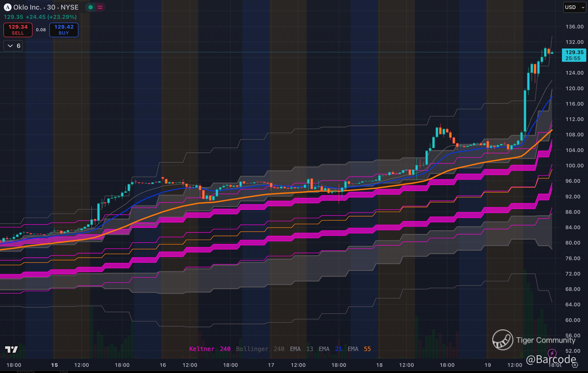588x373 pixels.
Task: Open chart settings hexagon gear icon
Action: point(575,365)
